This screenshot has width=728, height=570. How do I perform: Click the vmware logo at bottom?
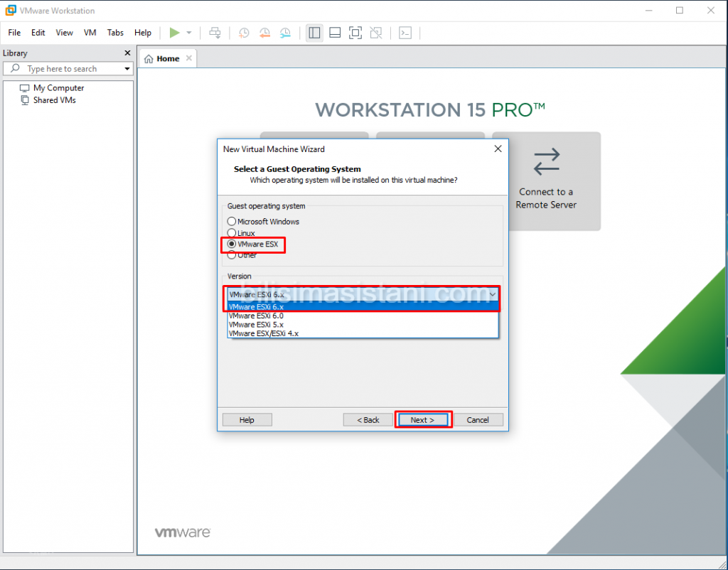(x=183, y=532)
